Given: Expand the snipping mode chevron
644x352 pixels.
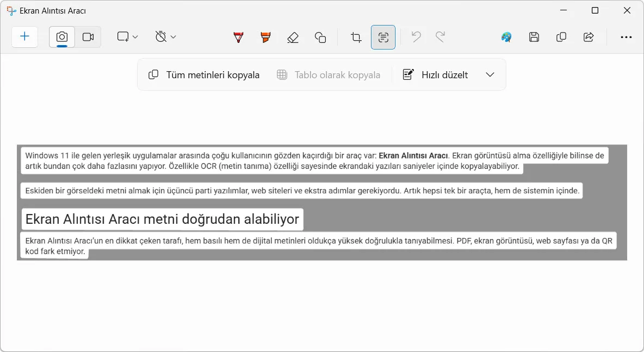Looking at the screenshot, I should 135,37.
